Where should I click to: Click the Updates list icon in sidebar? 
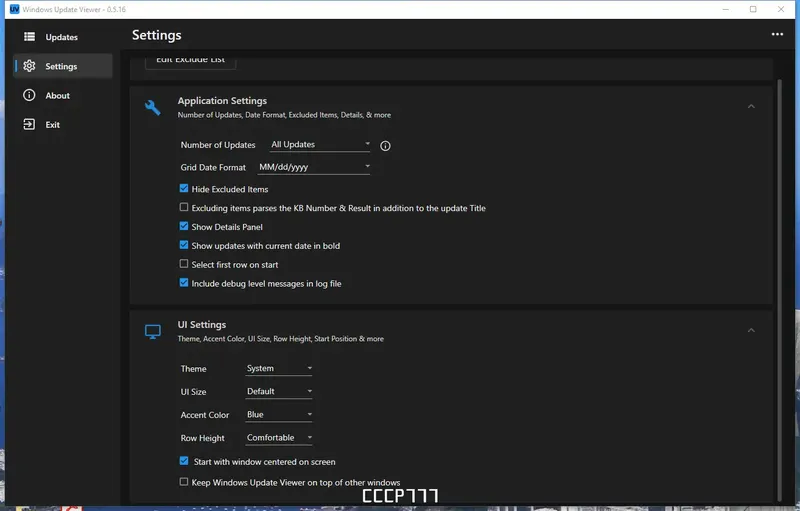click(x=29, y=37)
